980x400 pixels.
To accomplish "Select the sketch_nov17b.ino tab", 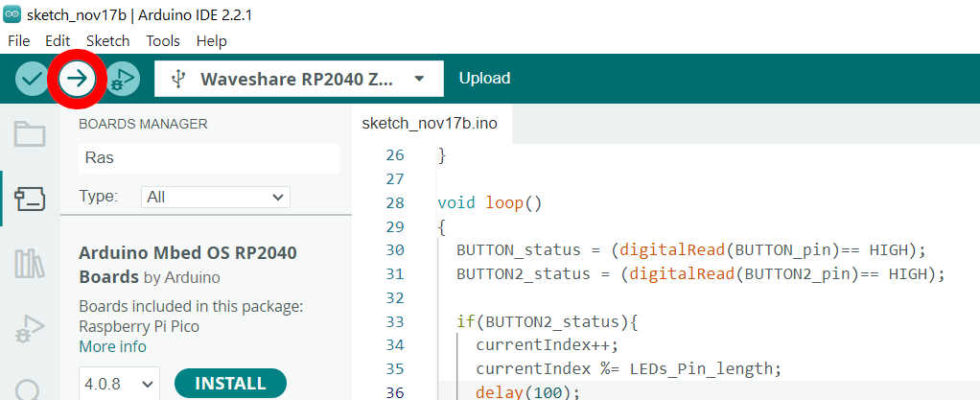I will tap(429, 124).
